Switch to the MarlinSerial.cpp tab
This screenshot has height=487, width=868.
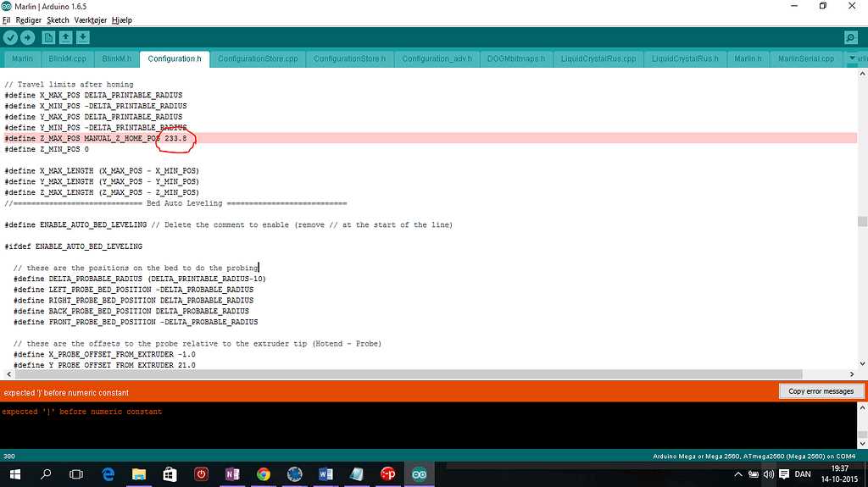point(806,58)
